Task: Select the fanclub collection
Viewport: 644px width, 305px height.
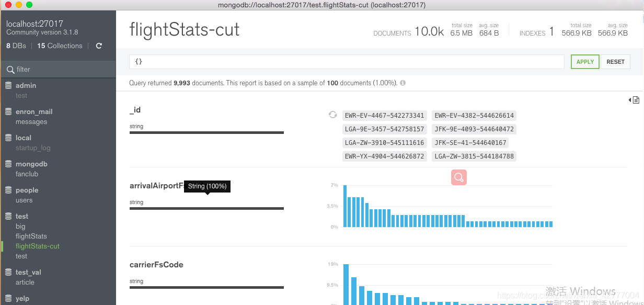Action: [27, 174]
